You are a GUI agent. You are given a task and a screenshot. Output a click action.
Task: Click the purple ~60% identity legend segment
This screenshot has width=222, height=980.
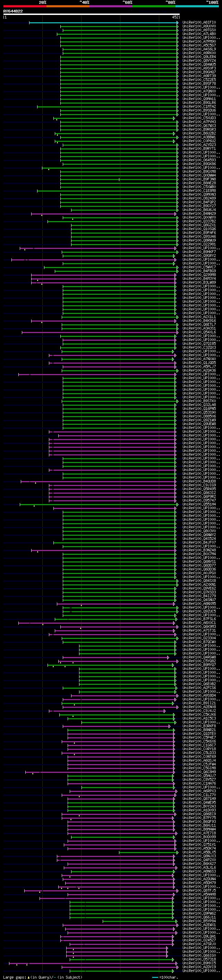[111, 6]
